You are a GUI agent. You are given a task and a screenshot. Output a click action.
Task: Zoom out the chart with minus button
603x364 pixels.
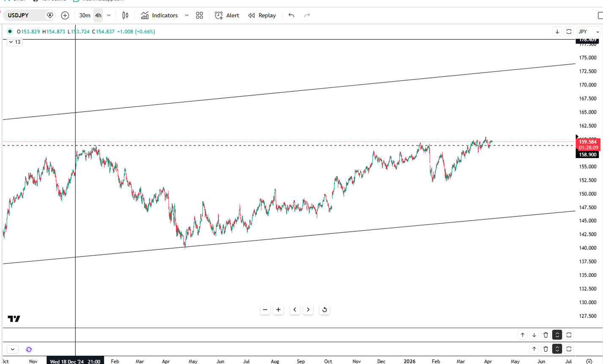pos(265,310)
